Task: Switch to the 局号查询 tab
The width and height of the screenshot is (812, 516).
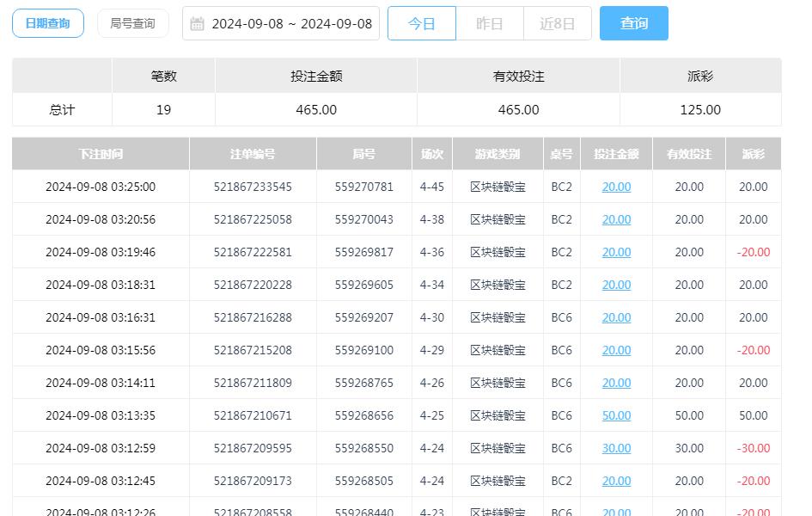Action: coord(133,23)
